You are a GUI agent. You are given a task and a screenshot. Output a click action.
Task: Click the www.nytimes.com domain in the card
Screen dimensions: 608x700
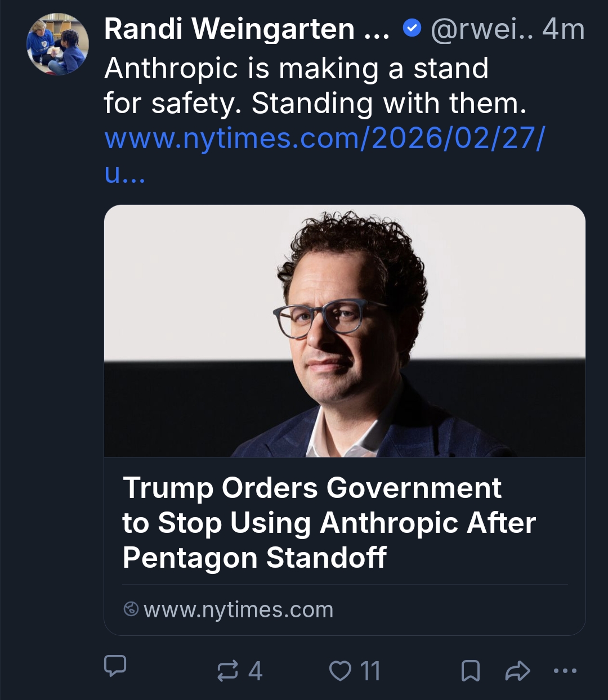click(x=238, y=609)
